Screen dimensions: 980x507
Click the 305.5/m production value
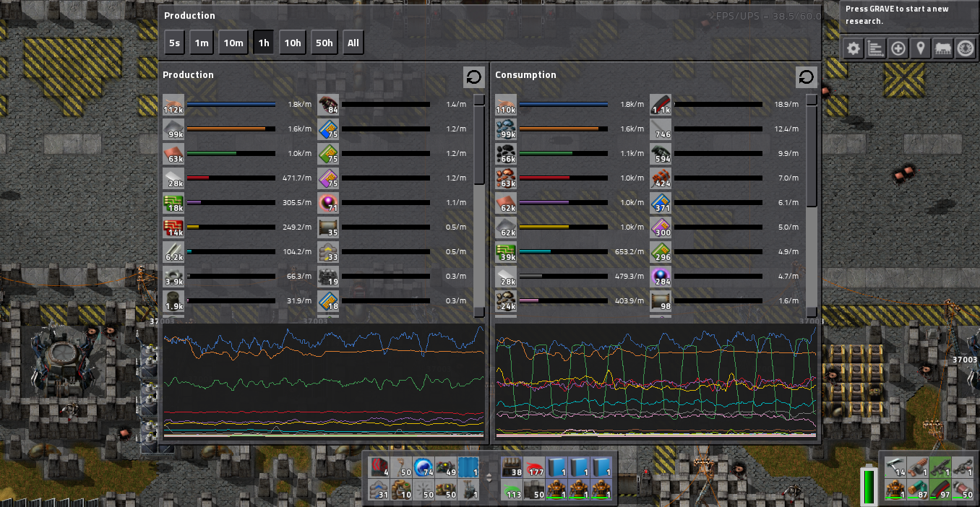click(x=296, y=203)
